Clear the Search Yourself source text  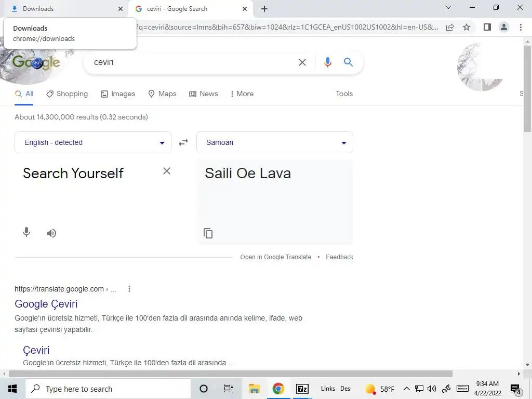(x=167, y=171)
